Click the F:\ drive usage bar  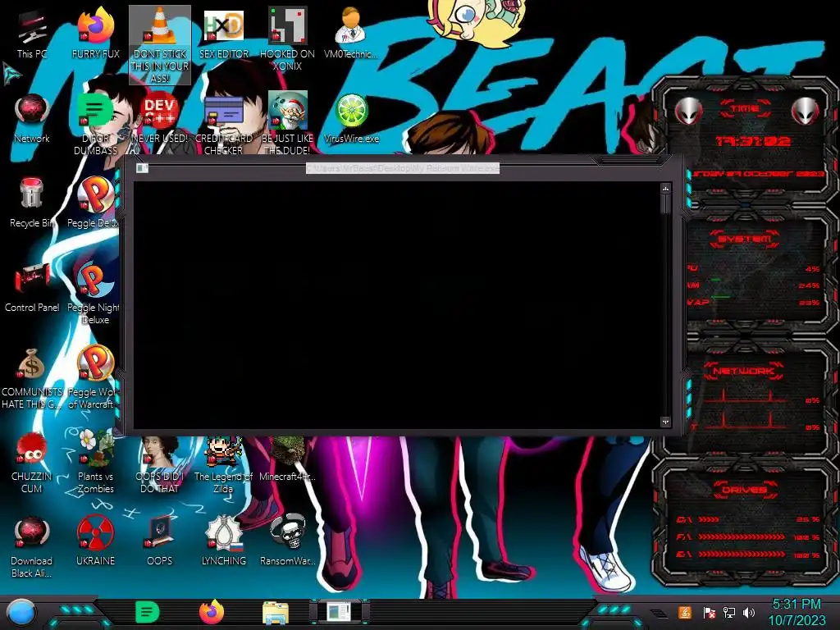tap(742, 536)
